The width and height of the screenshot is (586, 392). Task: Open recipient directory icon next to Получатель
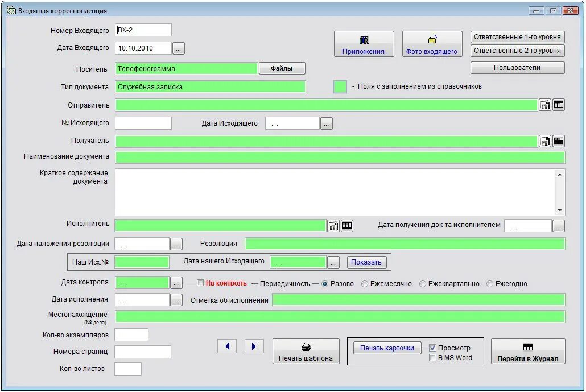pos(545,141)
